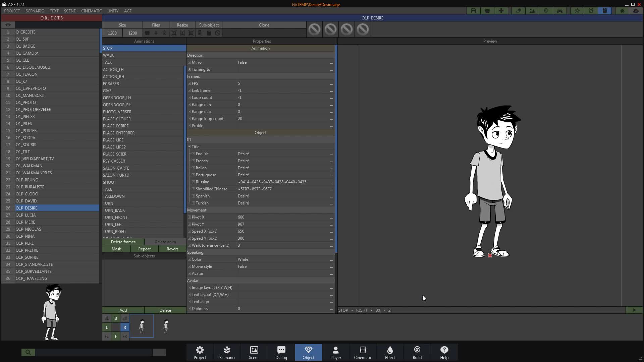Screen dimensions: 644x362
Task: Click the spiral icon in top toolbar
Action: (x=546, y=11)
